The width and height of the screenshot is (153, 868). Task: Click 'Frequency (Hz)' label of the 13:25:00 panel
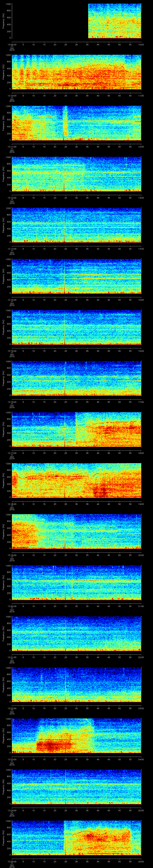(3, 838)
